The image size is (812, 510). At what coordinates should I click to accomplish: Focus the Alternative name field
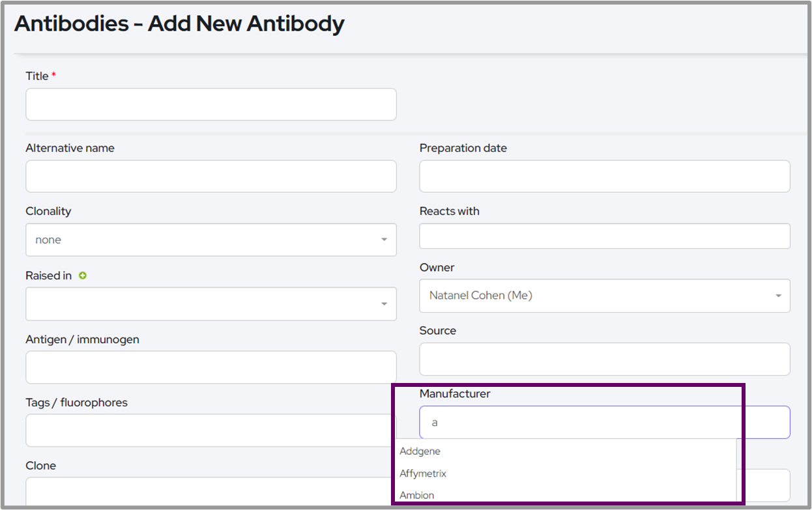(x=210, y=177)
